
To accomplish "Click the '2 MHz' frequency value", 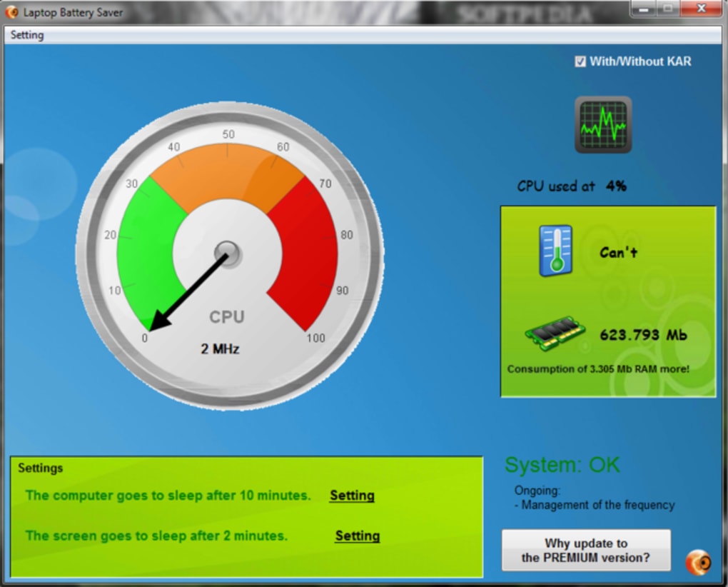I will (220, 348).
